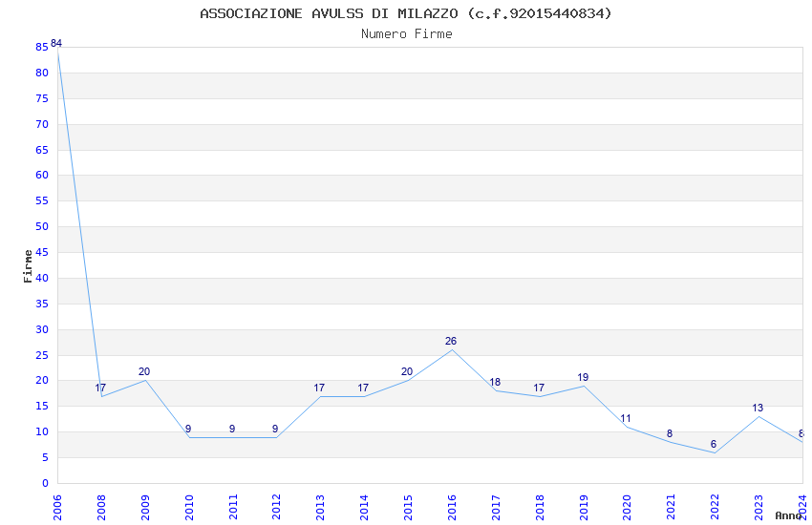Select the 9 data label above 2012
Viewport: 812px width, 525px height.
(275, 429)
